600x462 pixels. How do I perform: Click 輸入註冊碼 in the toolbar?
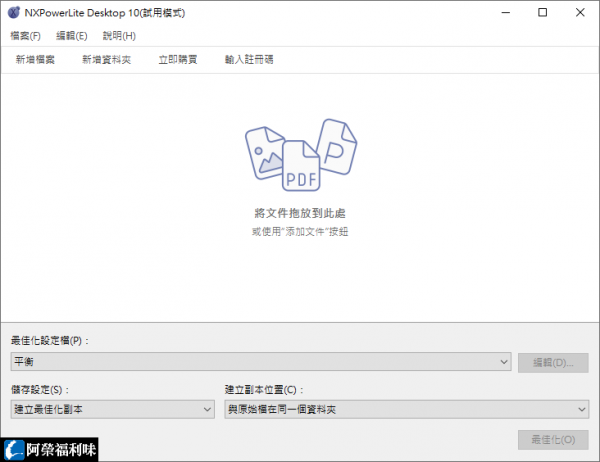(x=249, y=59)
